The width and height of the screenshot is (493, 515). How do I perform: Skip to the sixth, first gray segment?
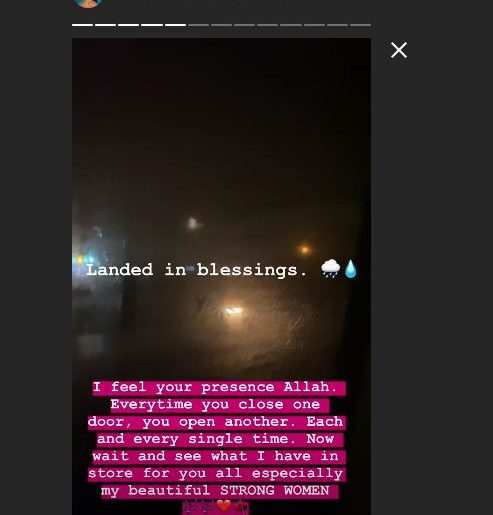point(198,25)
